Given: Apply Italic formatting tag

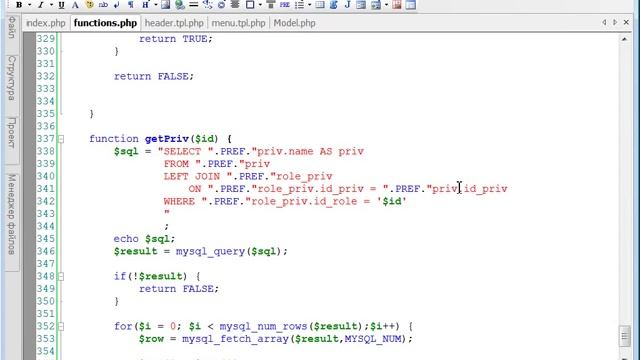Looking at the screenshot, I should click(x=40, y=5).
